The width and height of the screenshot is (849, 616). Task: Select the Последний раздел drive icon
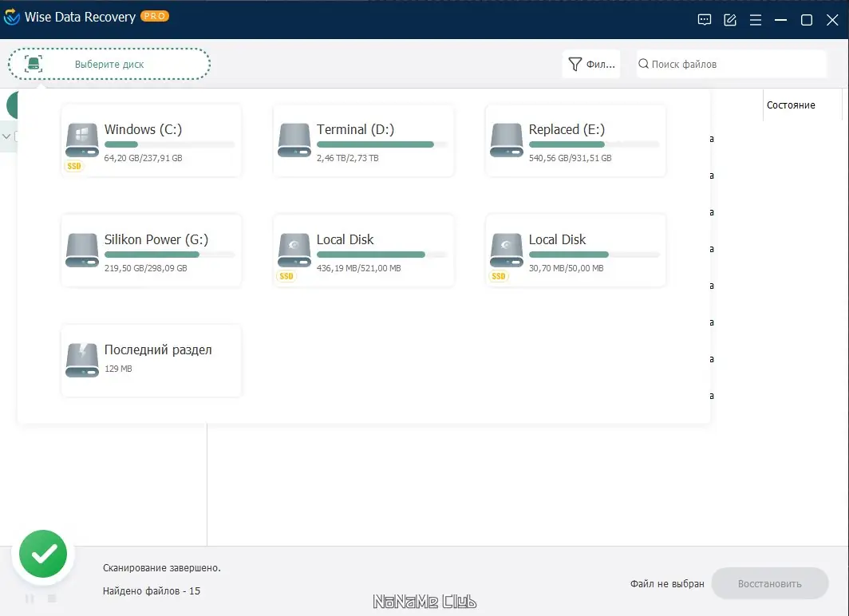81,360
